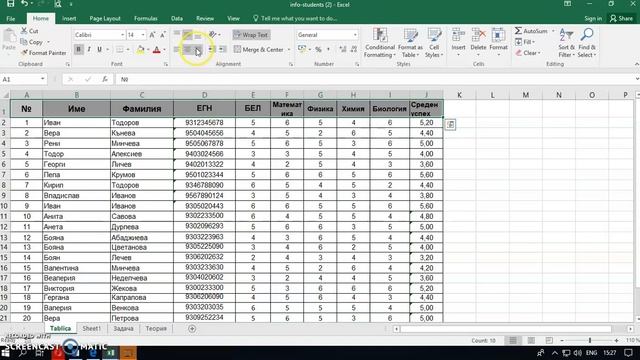Open the Calibri font name dropdown

[122, 35]
